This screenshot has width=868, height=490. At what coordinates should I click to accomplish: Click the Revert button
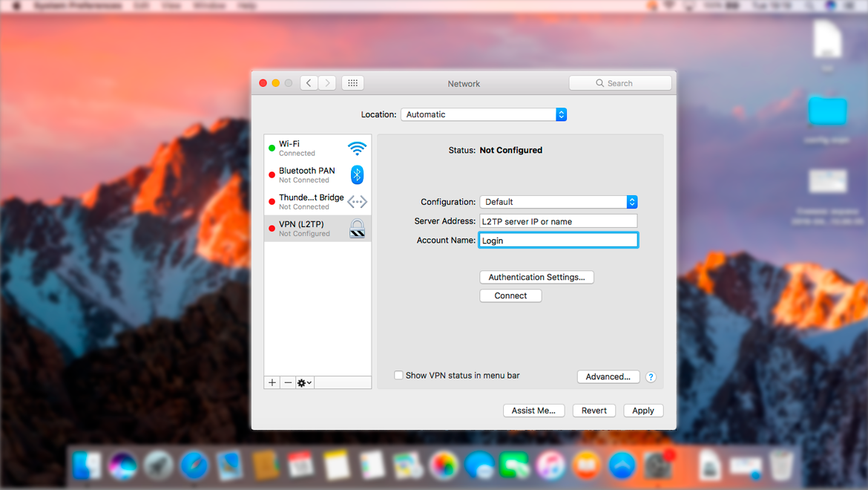pos(594,411)
